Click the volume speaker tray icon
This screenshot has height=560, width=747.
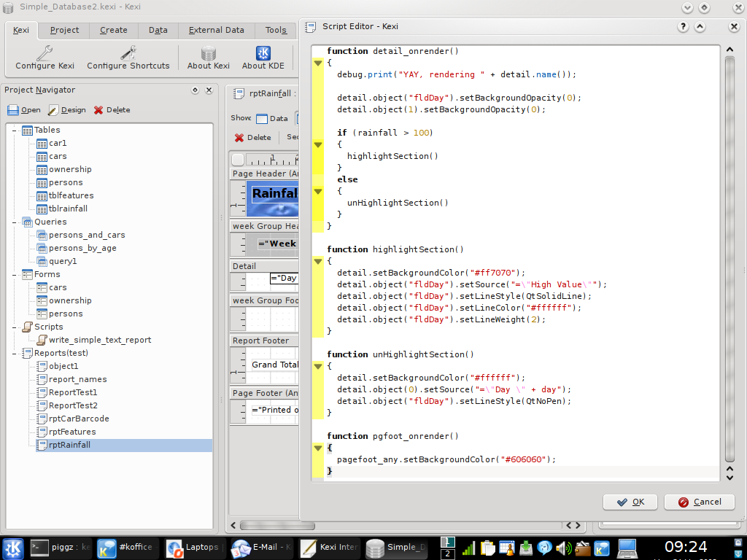pyautogui.click(x=564, y=548)
